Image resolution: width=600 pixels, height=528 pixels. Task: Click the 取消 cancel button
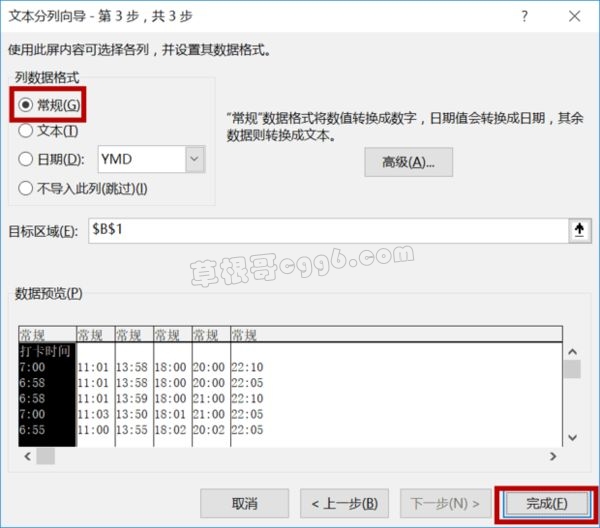click(x=245, y=504)
